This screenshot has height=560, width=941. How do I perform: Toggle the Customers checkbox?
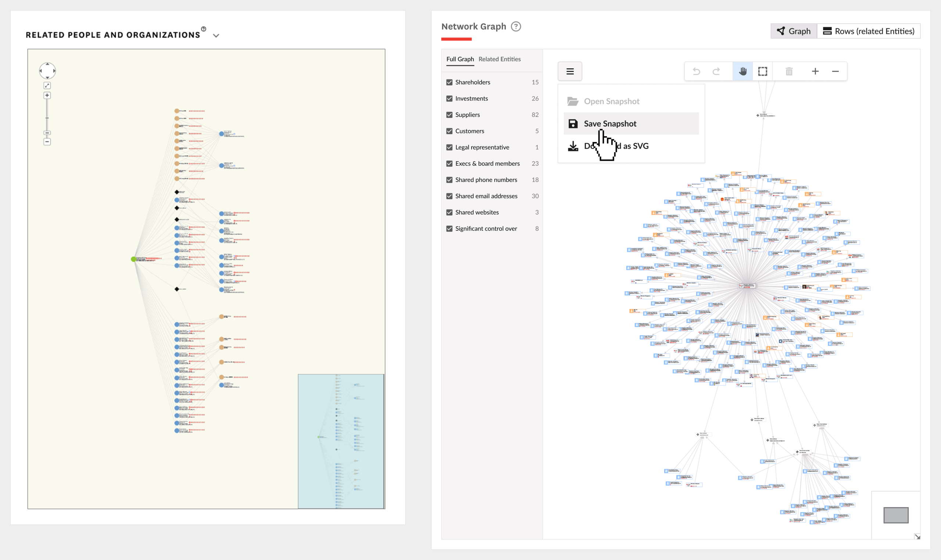(x=449, y=131)
